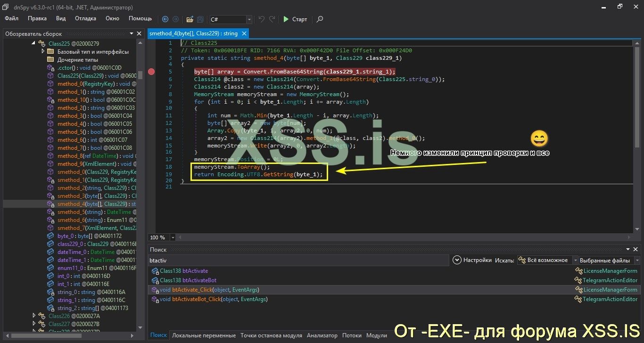Expand the Базовый тип и интерфейсы node
Image resolution: width=644 pixels, height=343 pixels.
[x=43, y=52]
